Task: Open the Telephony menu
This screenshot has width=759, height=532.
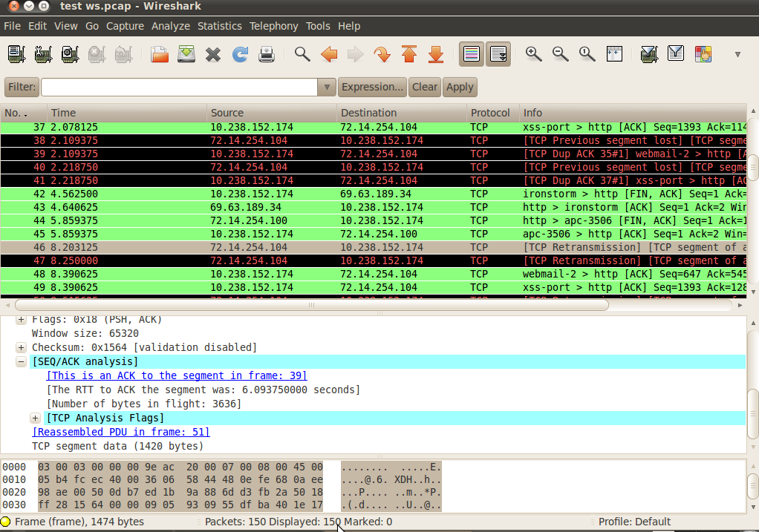Action: [x=273, y=26]
